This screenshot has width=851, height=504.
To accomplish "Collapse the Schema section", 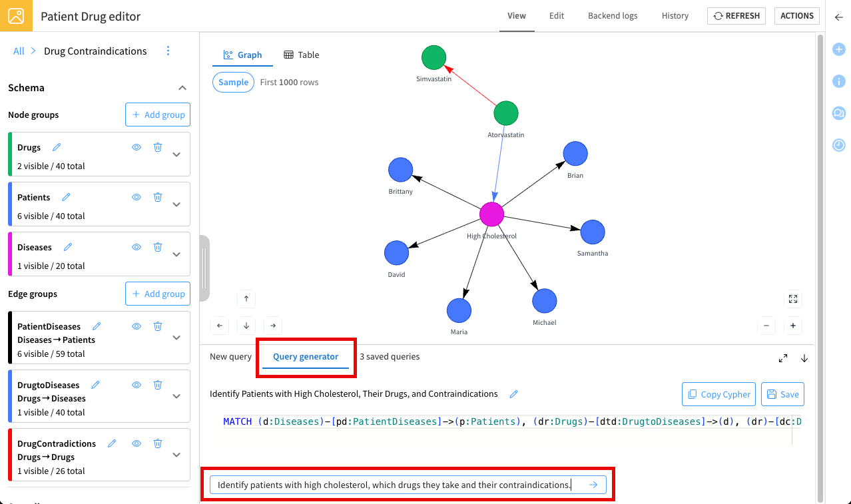I will 182,88.
